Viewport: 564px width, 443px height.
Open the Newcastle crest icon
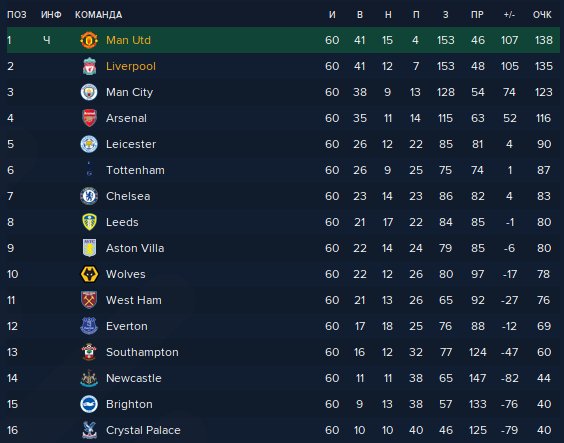(89, 378)
